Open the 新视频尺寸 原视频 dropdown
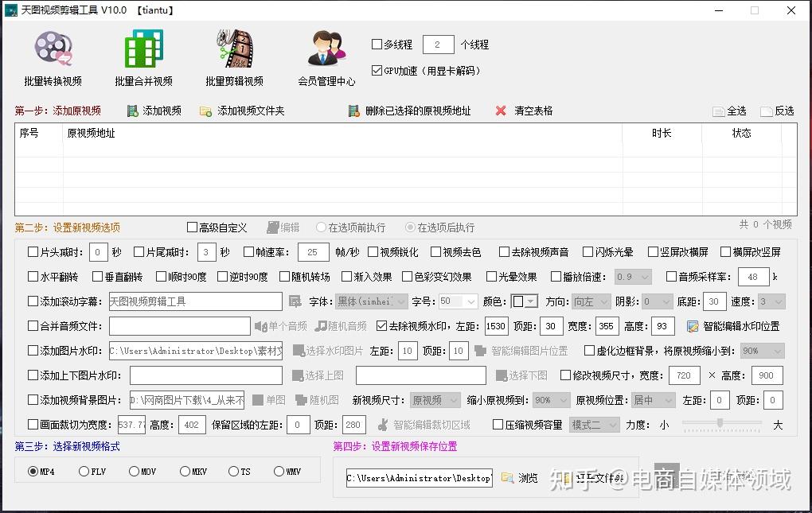 [x=435, y=400]
